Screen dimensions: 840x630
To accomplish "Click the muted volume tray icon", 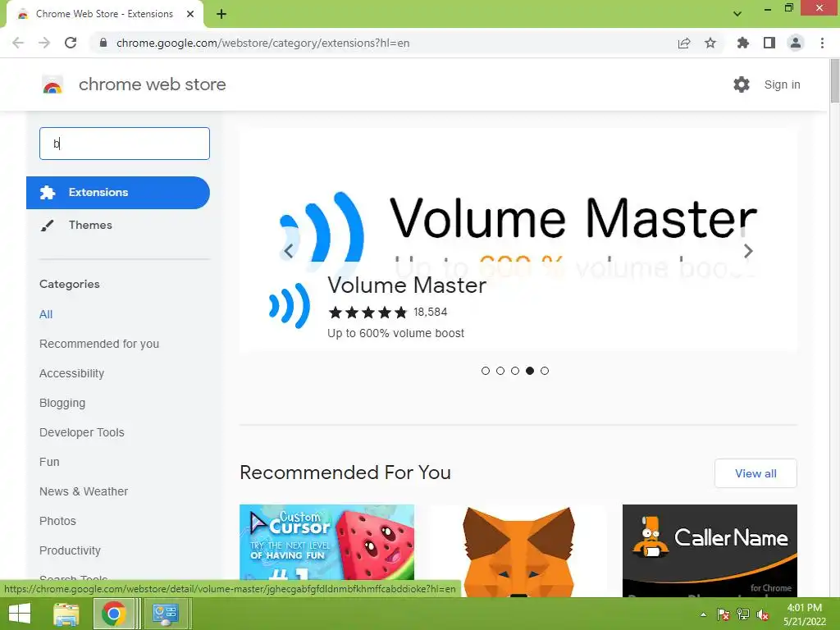I will [x=763, y=614].
